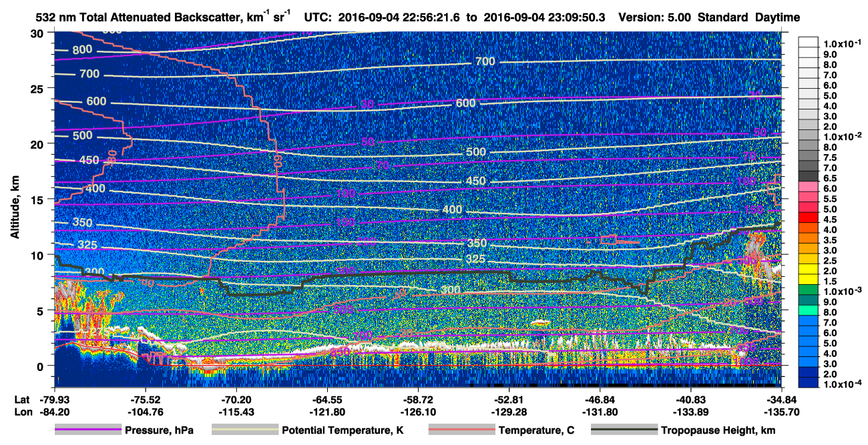Click longitude value -104.76
868x445 pixels.
145,412
